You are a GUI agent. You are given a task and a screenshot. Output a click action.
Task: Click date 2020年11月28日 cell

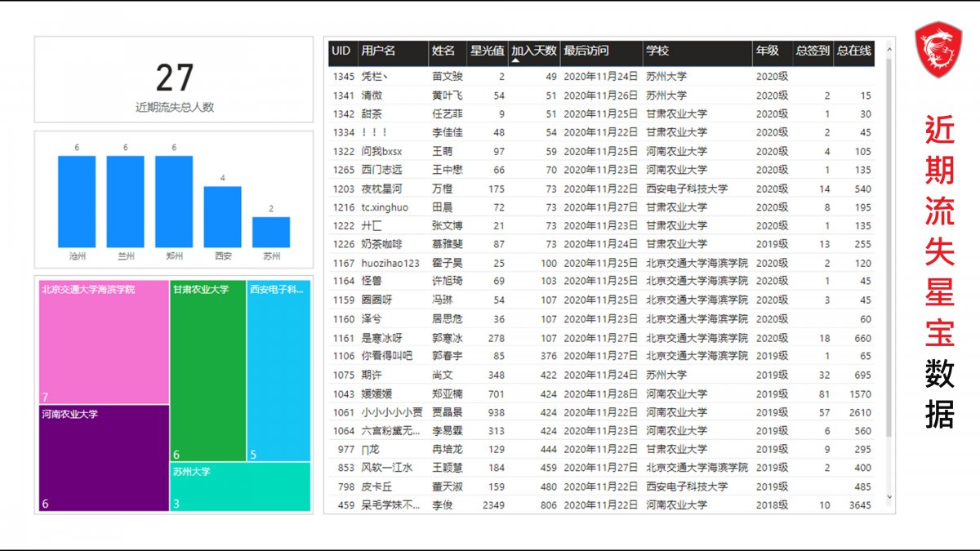[600, 393]
